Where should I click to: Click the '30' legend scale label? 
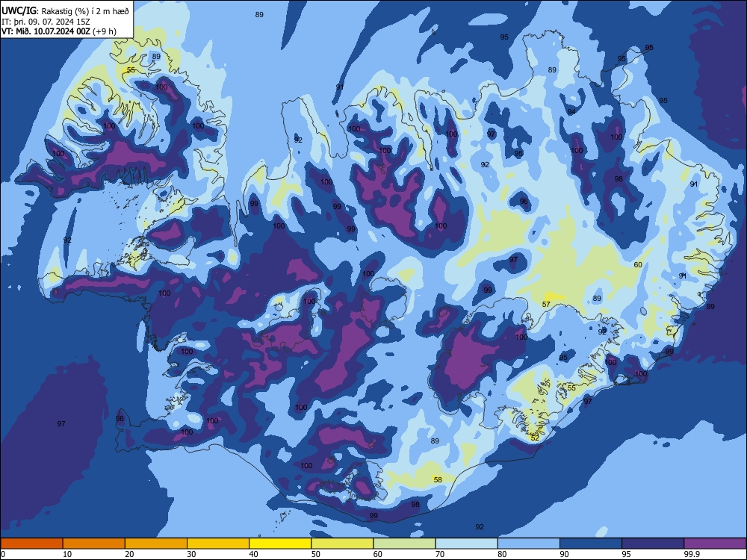tap(191, 554)
